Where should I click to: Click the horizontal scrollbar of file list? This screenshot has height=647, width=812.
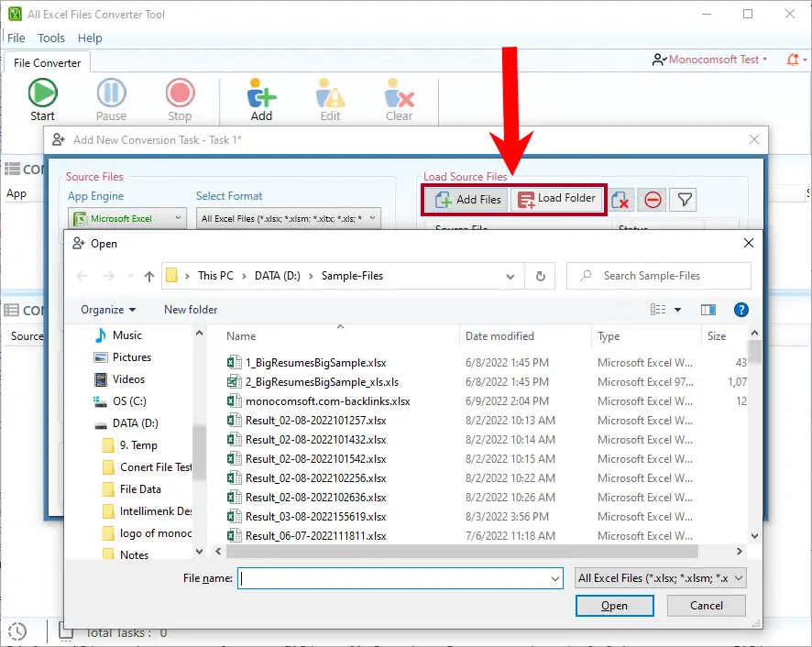(462, 551)
